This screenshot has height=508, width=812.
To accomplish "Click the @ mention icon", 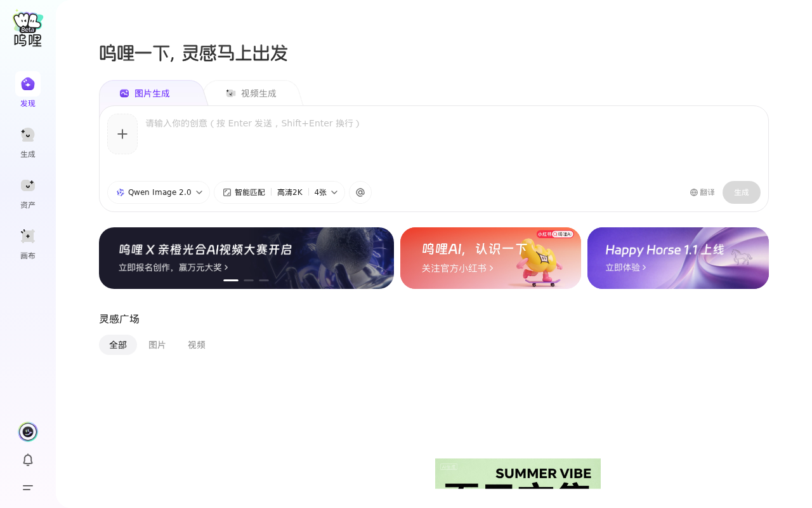I will [x=360, y=192].
